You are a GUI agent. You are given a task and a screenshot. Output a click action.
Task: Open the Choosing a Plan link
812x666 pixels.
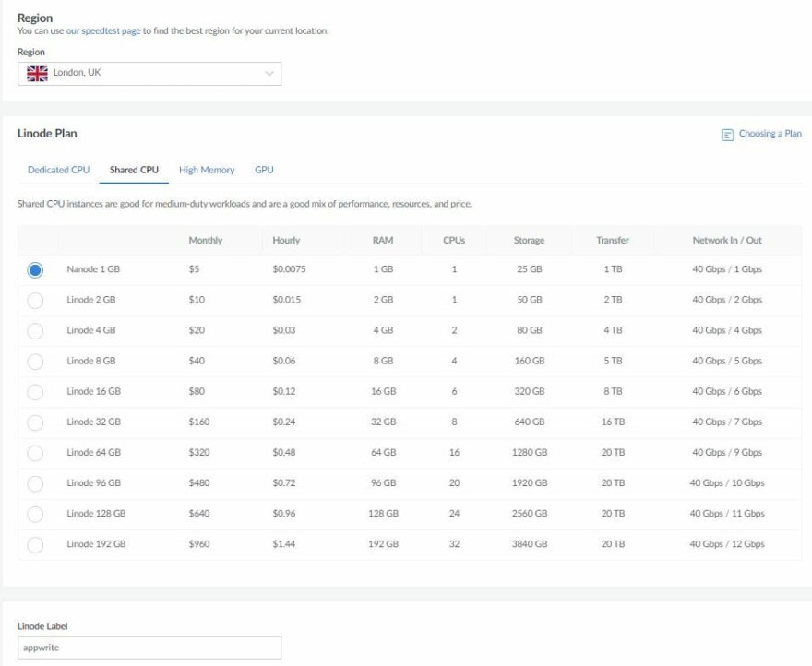coord(770,134)
